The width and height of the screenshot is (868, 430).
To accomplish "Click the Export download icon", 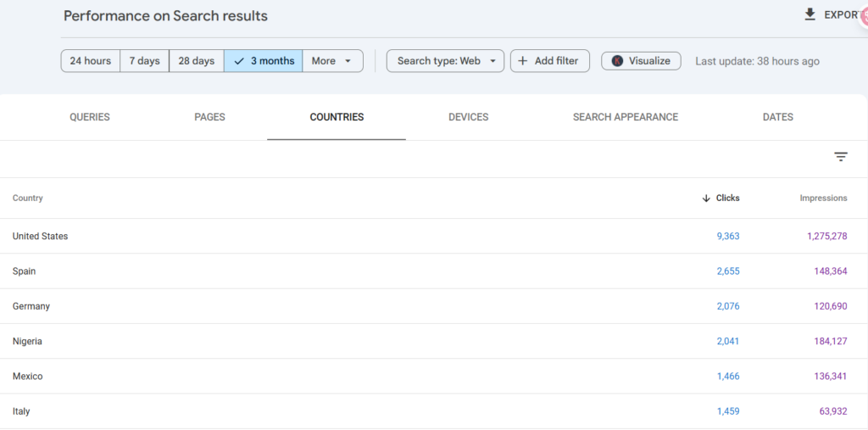I will (x=810, y=14).
